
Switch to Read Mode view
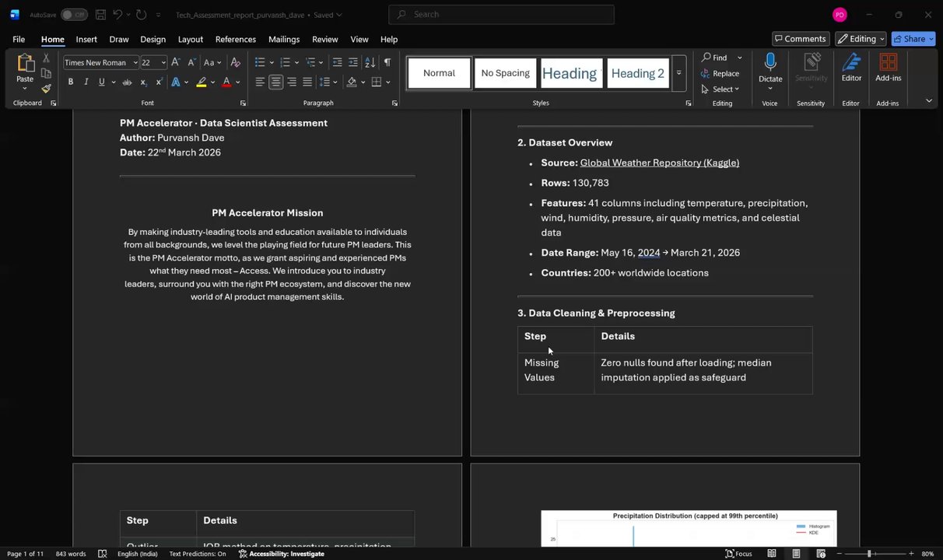tap(771, 554)
